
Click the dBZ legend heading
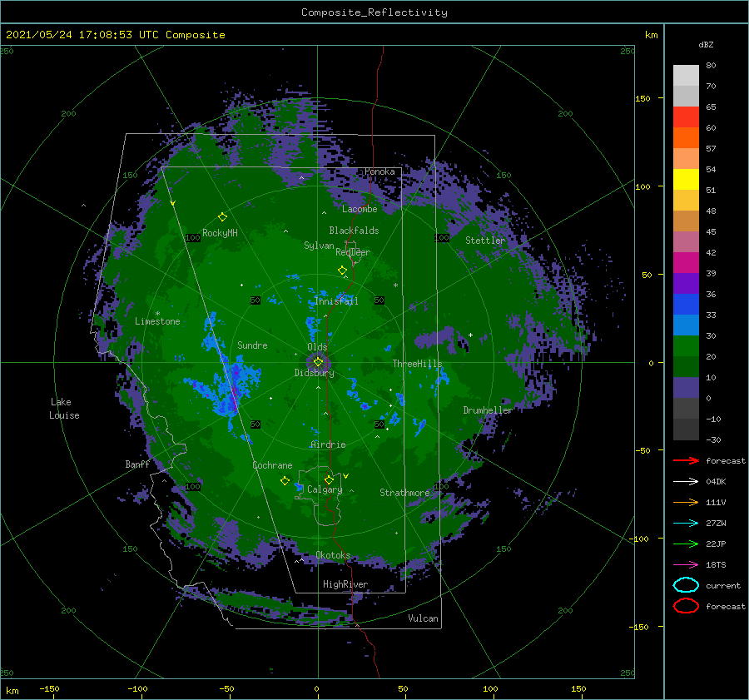706,45
